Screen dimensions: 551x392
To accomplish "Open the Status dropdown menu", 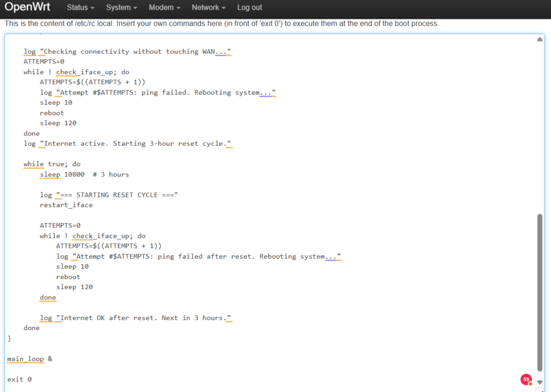I will (80, 8).
